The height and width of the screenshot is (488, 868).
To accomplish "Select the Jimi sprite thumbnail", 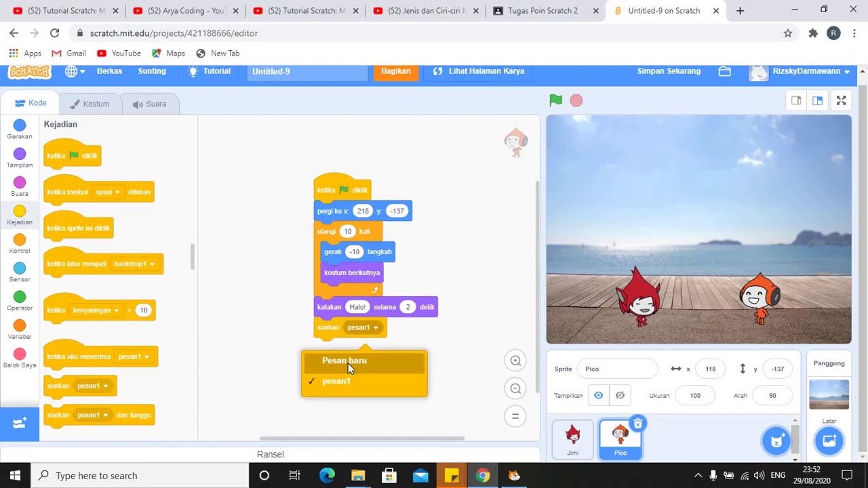I will point(573,439).
